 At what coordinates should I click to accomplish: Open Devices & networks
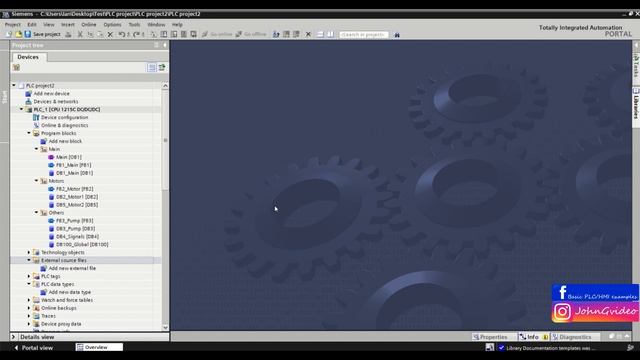(x=56, y=102)
